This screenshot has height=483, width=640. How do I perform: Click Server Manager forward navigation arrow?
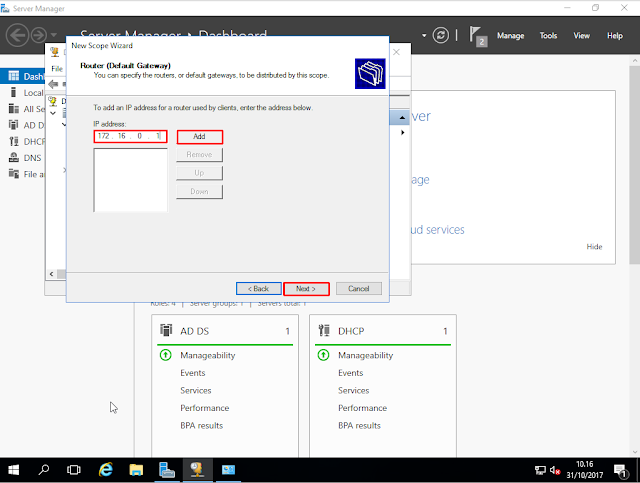click(x=39, y=36)
